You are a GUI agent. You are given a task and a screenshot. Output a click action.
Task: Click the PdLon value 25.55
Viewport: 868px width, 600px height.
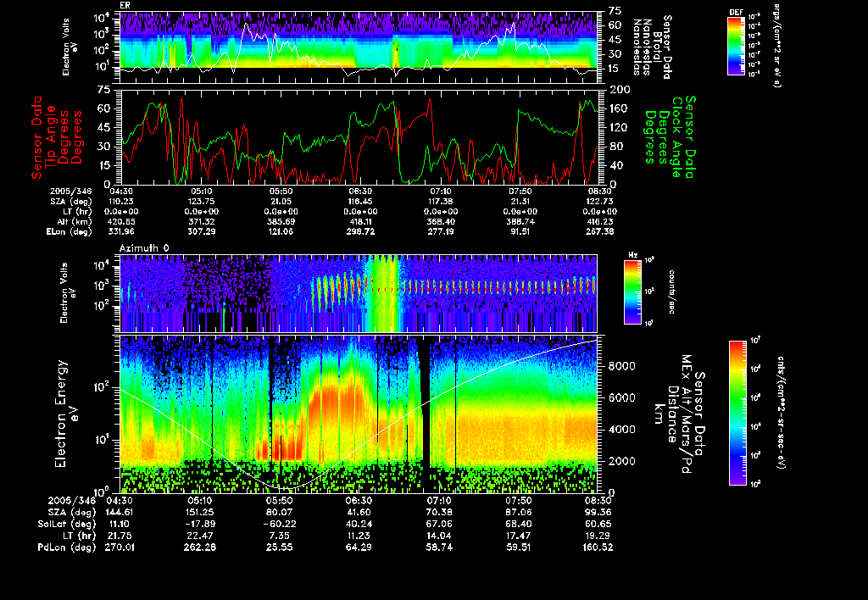pyautogui.click(x=279, y=547)
